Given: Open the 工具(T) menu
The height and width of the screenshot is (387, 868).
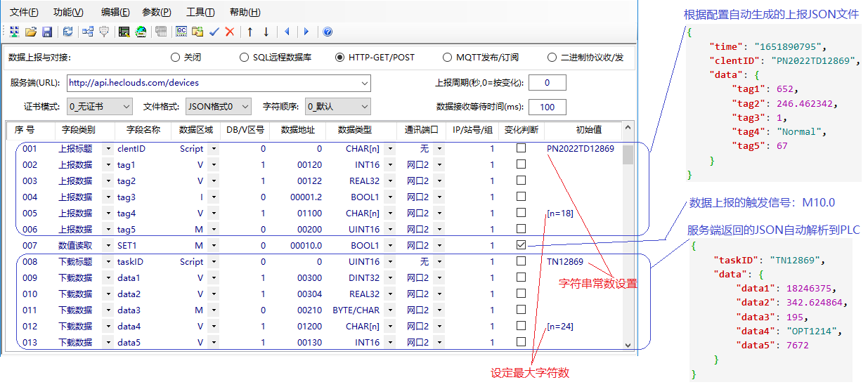Looking at the screenshot, I should [200, 12].
